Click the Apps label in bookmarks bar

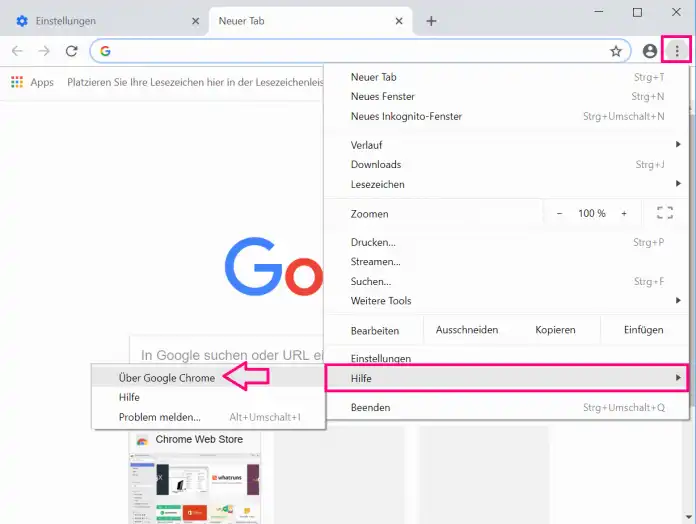(42, 82)
